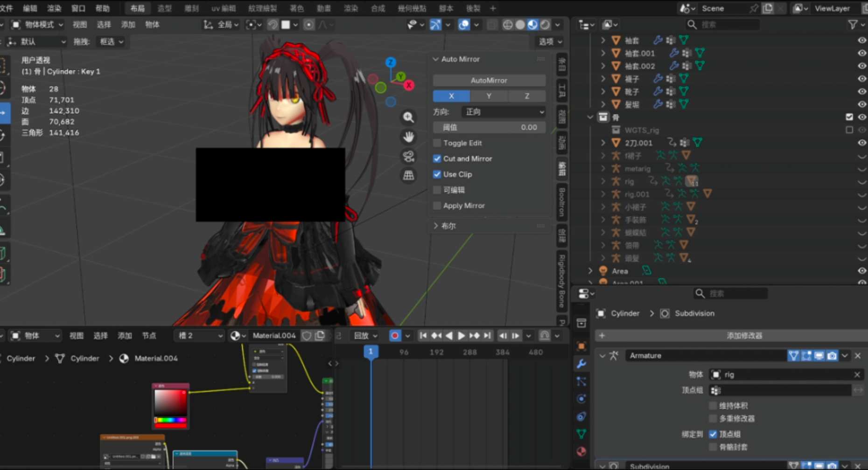
Task: Toggle Armature modifier render camera icon
Action: click(832, 356)
